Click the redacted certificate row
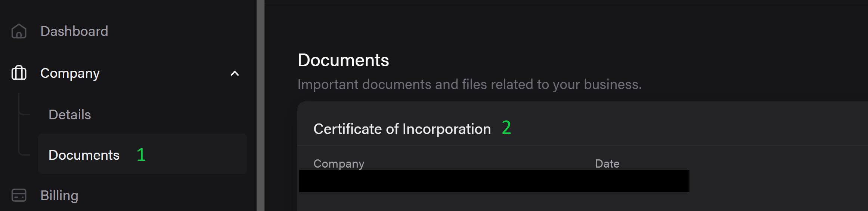The height and width of the screenshot is (211, 868). click(494, 181)
